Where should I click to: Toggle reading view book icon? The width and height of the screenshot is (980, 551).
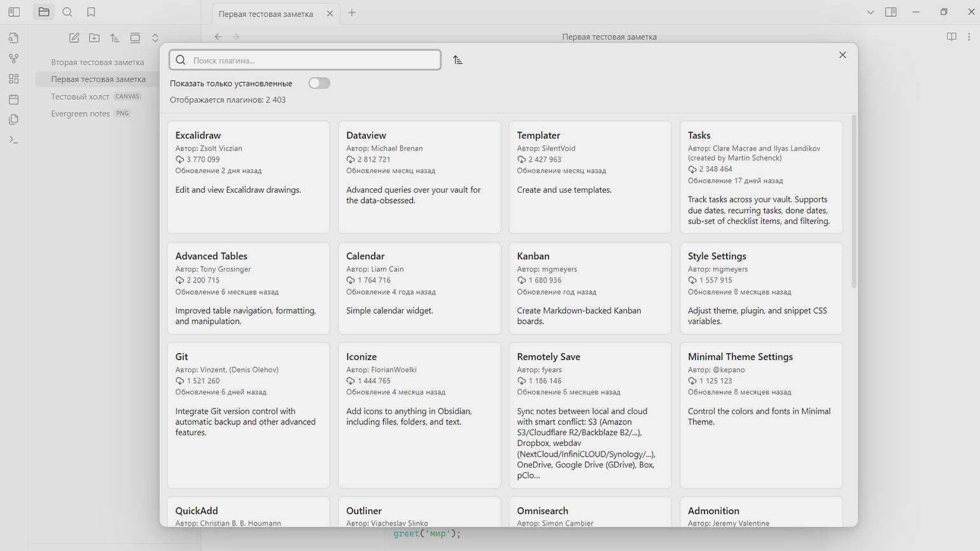coord(951,37)
